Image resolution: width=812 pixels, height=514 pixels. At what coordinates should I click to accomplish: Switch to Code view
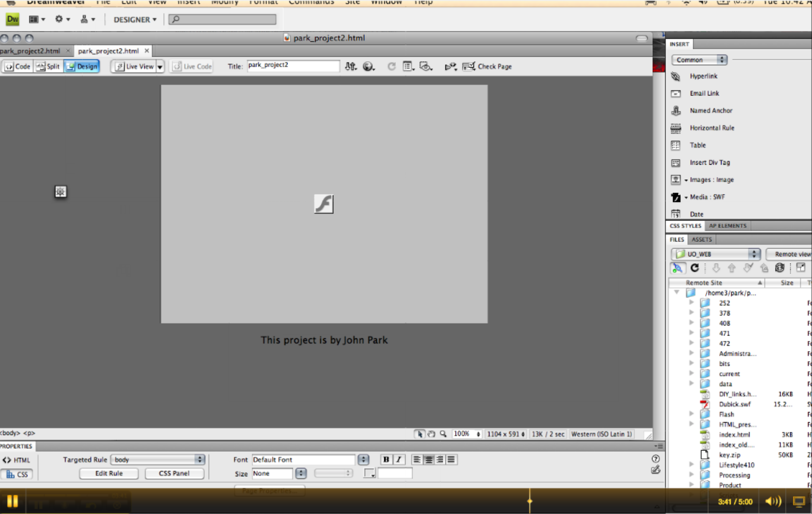(x=17, y=67)
